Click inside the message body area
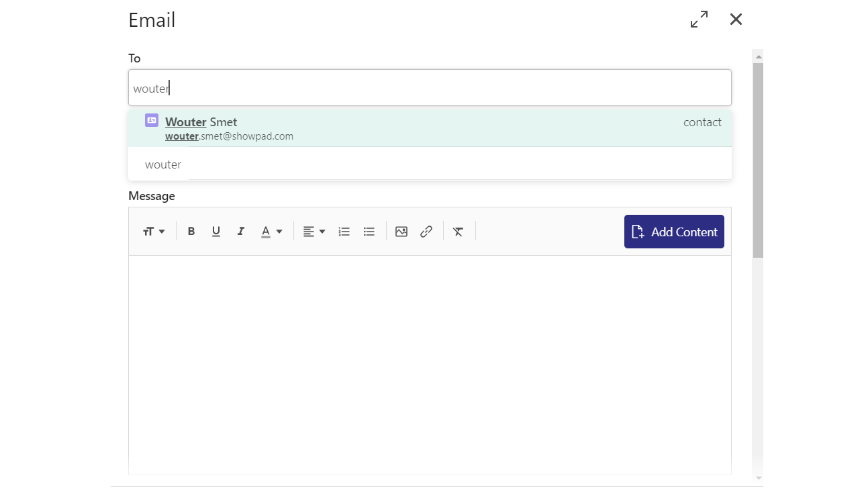The width and height of the screenshot is (868, 488). 430,362
